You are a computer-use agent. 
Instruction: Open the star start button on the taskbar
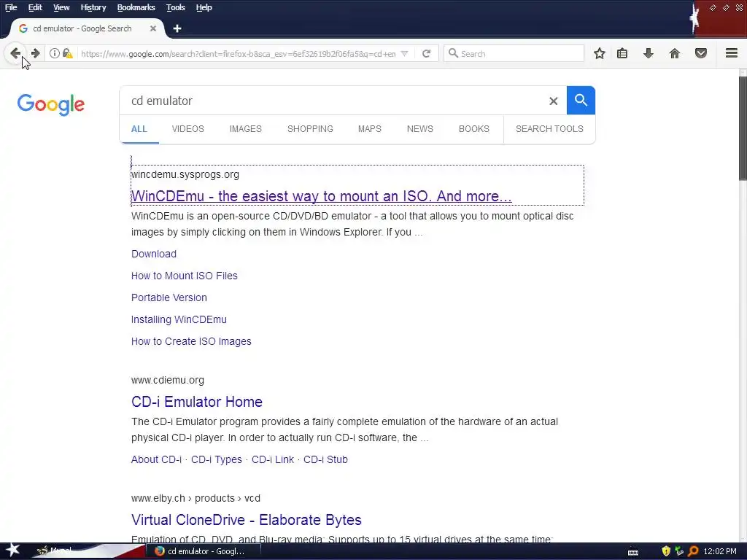click(x=12, y=551)
